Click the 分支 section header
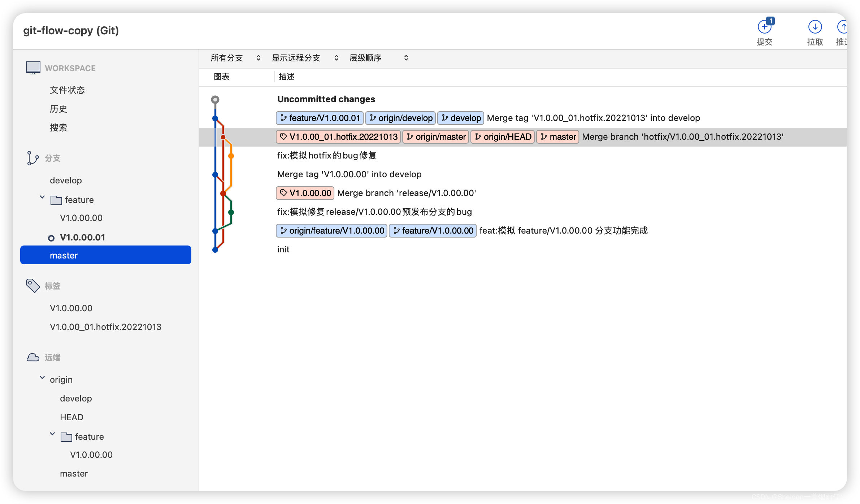 click(x=53, y=158)
